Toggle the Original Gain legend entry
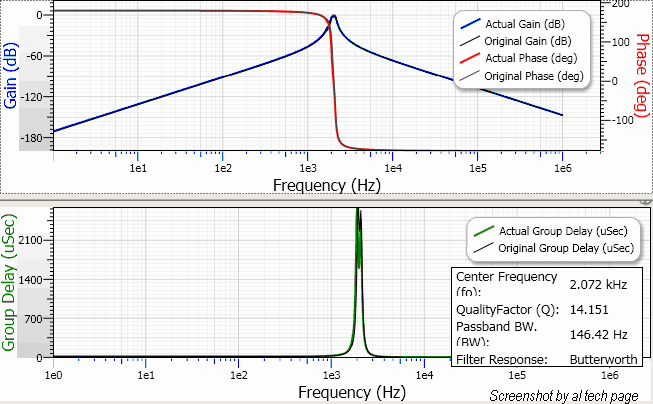 [x=531, y=41]
